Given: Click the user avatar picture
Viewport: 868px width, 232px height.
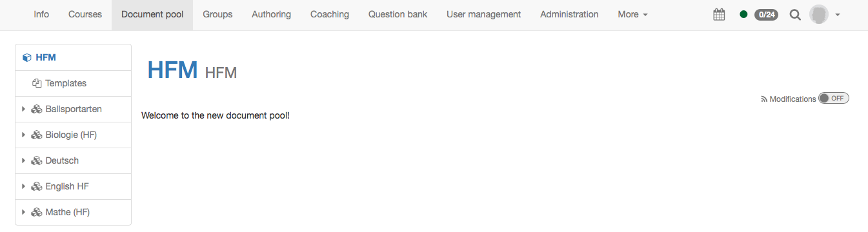Looking at the screenshot, I should [x=819, y=14].
